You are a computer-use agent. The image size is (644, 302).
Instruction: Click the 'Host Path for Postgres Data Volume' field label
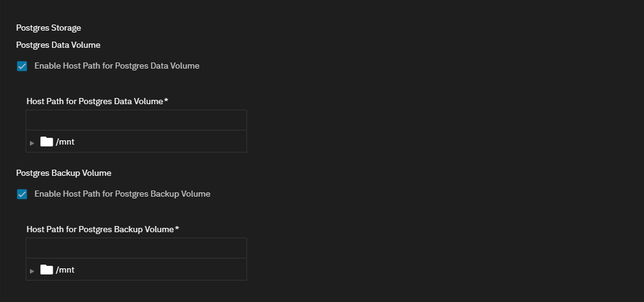(x=95, y=102)
